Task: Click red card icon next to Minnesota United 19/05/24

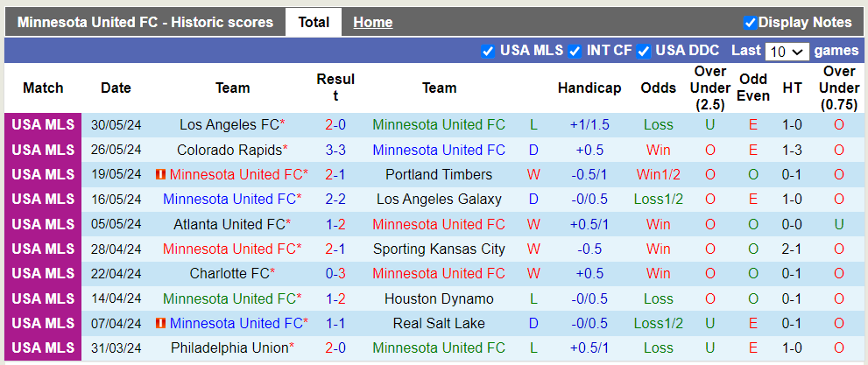Action: click(x=160, y=175)
